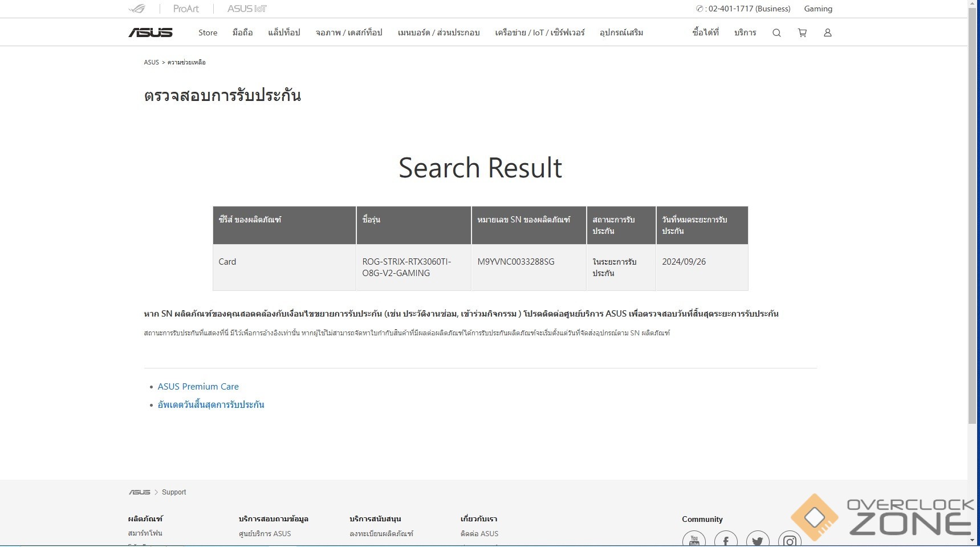Click the ตรวจสอบการรับประกัน page title
This screenshot has width=980, height=547.
222,95
